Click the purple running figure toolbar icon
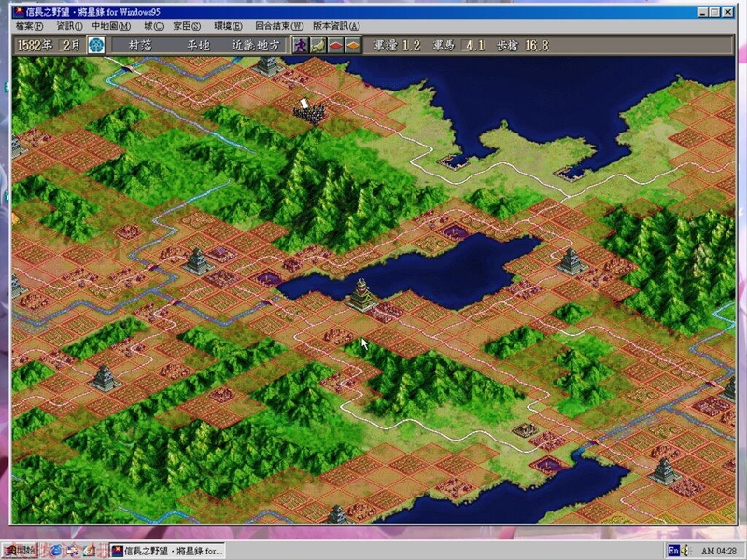 300,45
